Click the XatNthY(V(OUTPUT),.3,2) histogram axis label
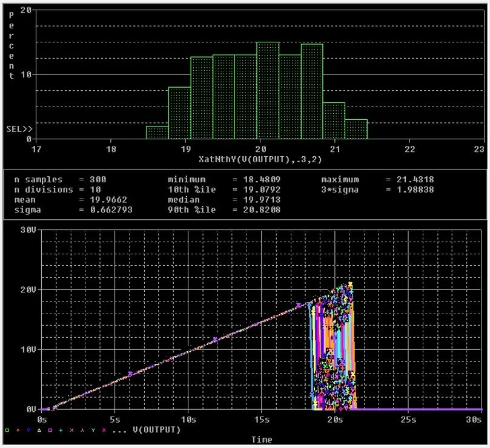This screenshot has width=490, height=448. pos(260,159)
